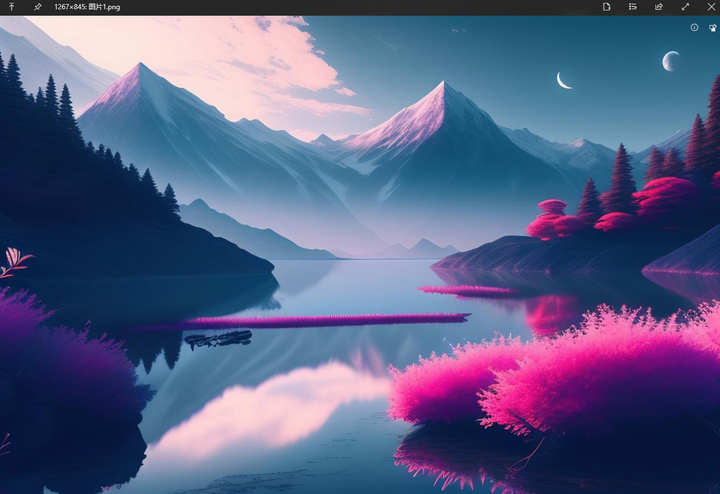The height and width of the screenshot is (494, 720).
Task: Click the displayed landscape image preview
Action: pos(360,255)
